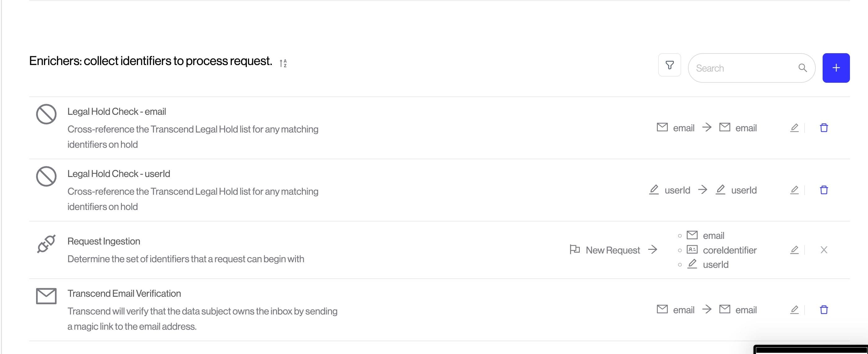
Task: Delete the Transcend Email Verification enricher
Action: click(824, 310)
